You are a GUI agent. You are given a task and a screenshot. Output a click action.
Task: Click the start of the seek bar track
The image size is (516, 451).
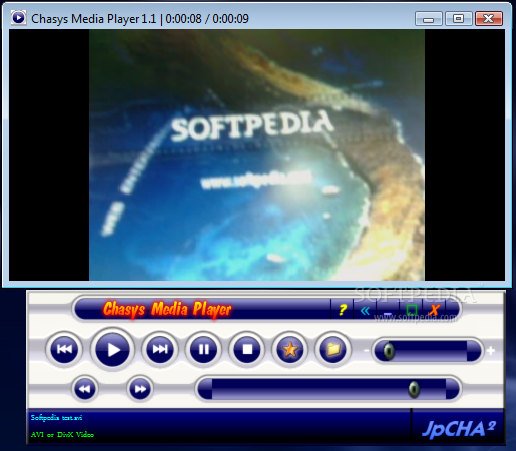pos(205,389)
